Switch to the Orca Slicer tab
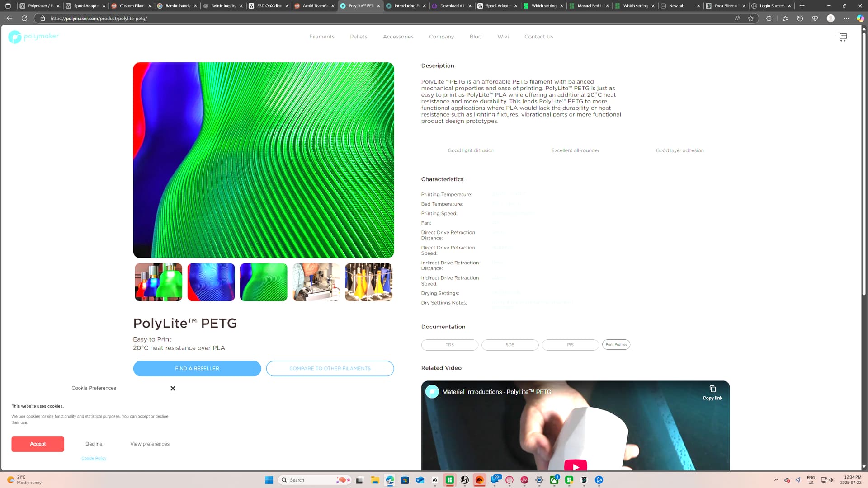868x488 pixels. pos(726,6)
